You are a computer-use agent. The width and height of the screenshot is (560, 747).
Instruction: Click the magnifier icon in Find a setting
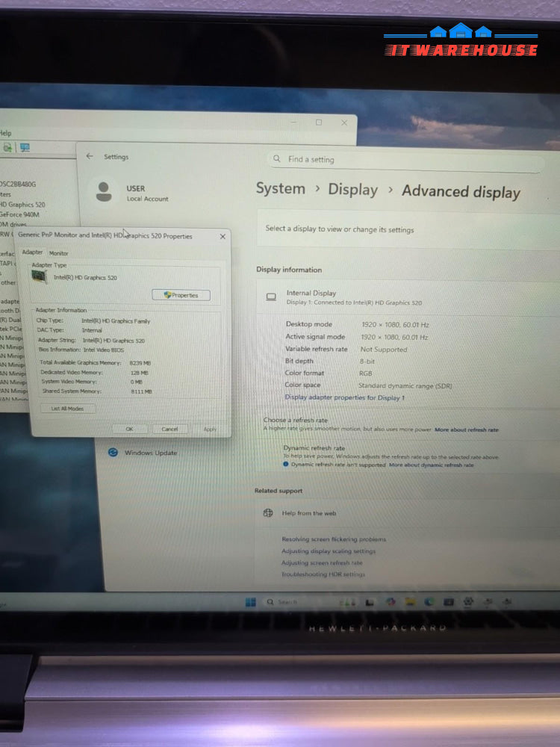click(277, 158)
